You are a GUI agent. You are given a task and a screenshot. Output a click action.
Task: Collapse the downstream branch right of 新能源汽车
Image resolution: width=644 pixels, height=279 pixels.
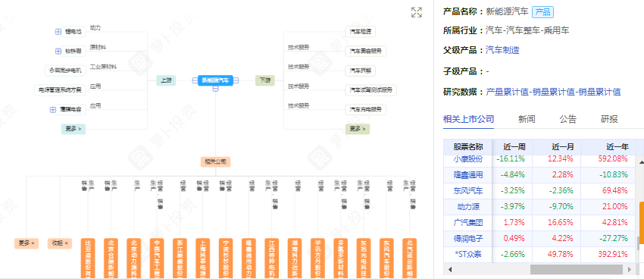[x=236, y=80]
